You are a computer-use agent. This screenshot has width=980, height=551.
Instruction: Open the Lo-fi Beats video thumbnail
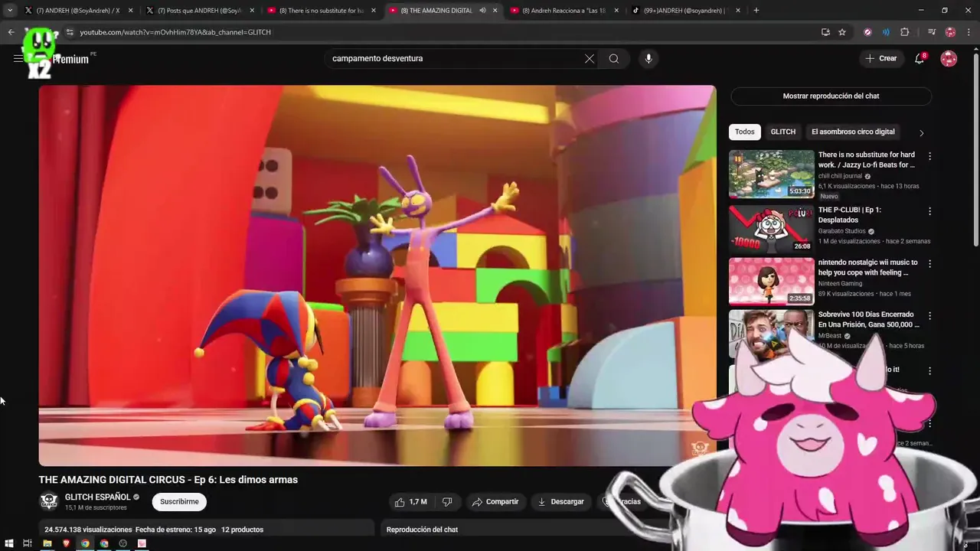(771, 174)
